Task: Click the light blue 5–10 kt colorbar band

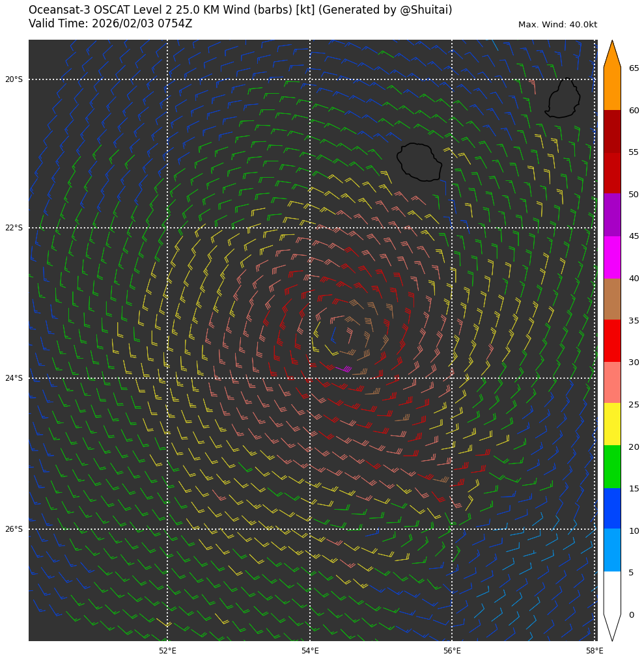Action: [611, 550]
